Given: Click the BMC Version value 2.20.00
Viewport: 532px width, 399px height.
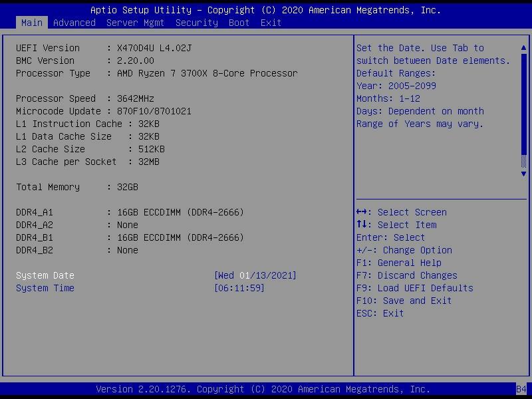Looking at the screenshot, I should [x=136, y=61].
